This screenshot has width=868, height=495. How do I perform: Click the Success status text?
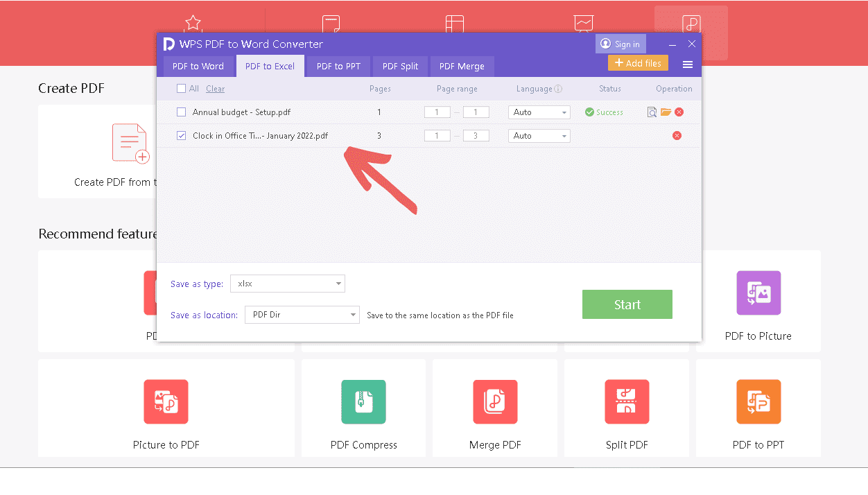pyautogui.click(x=610, y=112)
